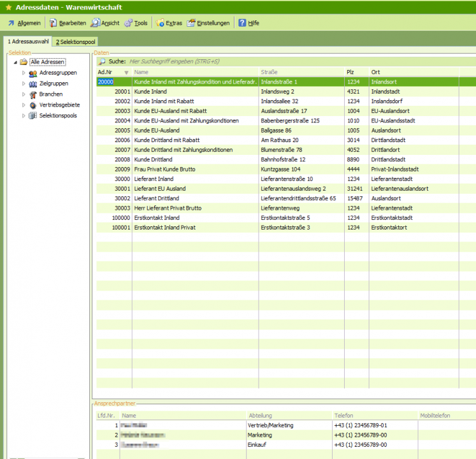Click the Zielgruppen group icon

32,84
